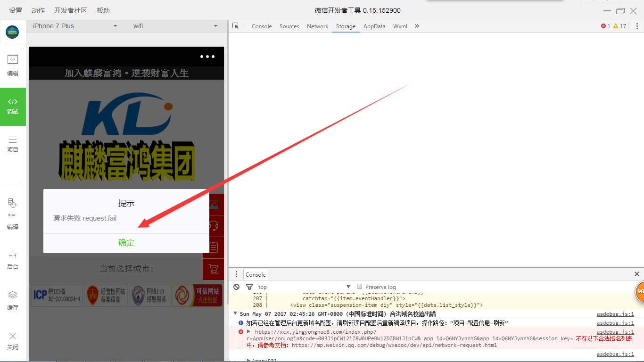Clear the console log
The height and width of the screenshot is (362, 644).
(x=237, y=287)
